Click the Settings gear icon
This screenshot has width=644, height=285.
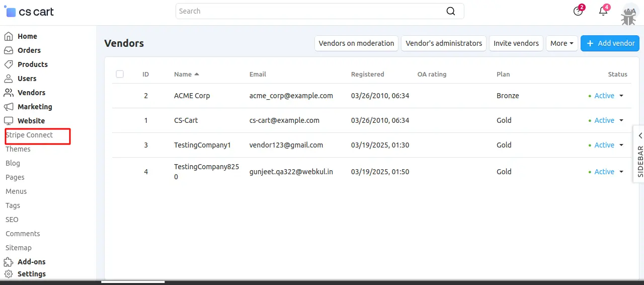(x=9, y=274)
